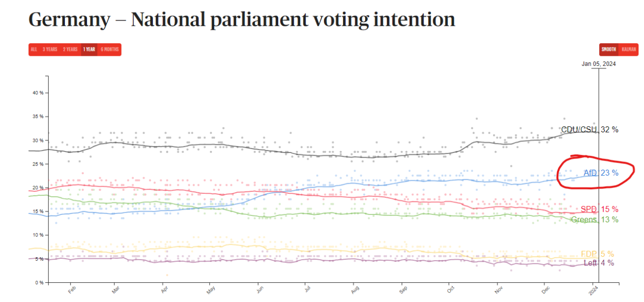Select the 1 YEAR range tab
Image resolution: width=644 pixels, height=302 pixels.
89,49
